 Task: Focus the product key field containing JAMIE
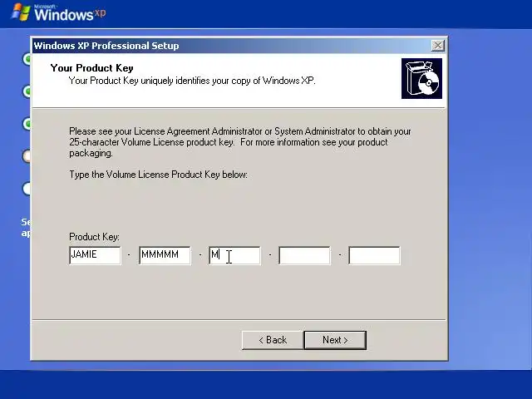95,255
